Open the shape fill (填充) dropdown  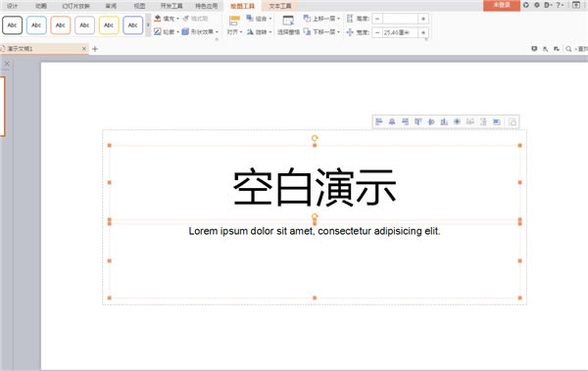coord(167,19)
